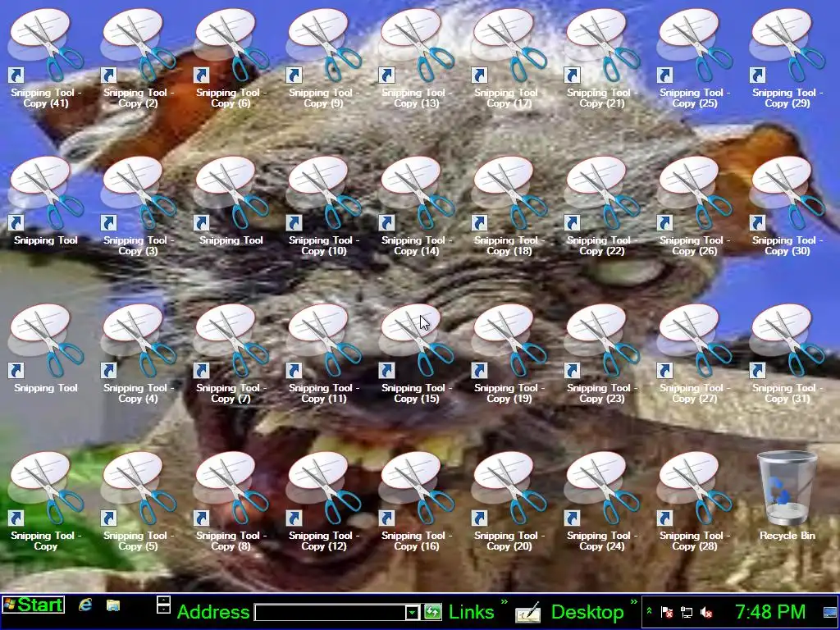
Task: Click Snipping Tool - Copy (8) shortcut
Action: tap(231, 501)
